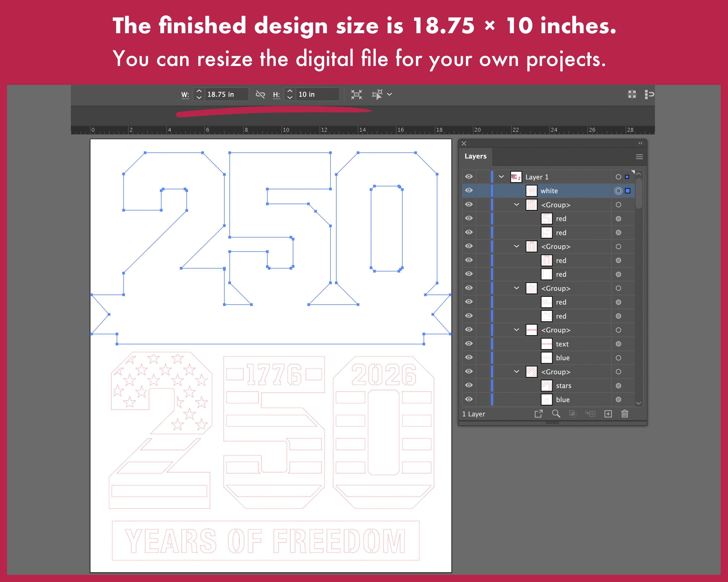Select the Layers tab
The height and width of the screenshot is (582, 728).
[475, 156]
